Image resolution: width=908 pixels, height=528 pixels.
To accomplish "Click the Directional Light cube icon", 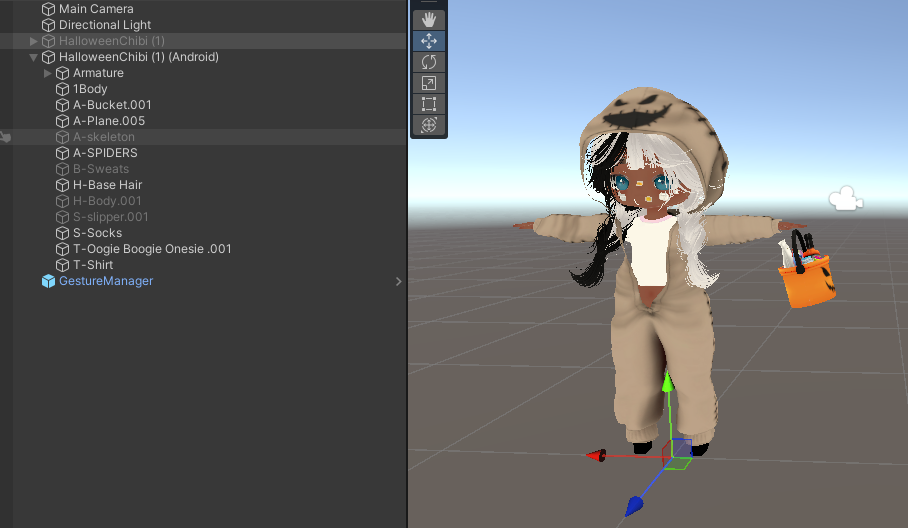I will [49, 25].
